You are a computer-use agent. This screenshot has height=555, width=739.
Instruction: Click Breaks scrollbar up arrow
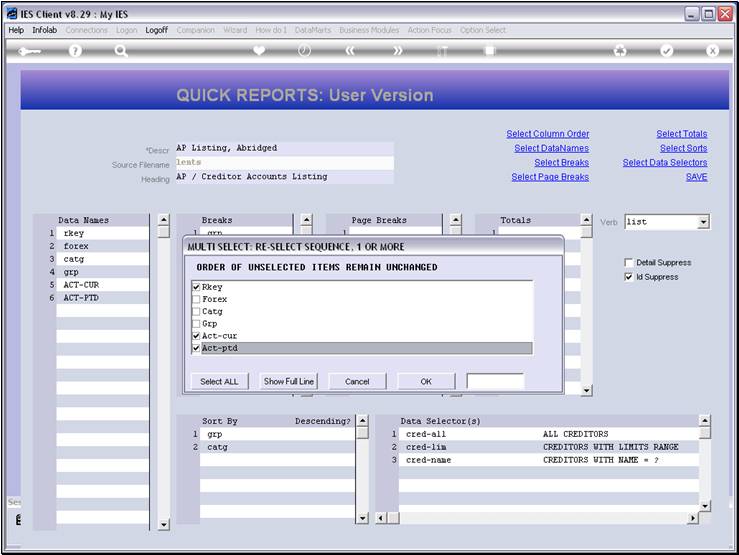306,220
